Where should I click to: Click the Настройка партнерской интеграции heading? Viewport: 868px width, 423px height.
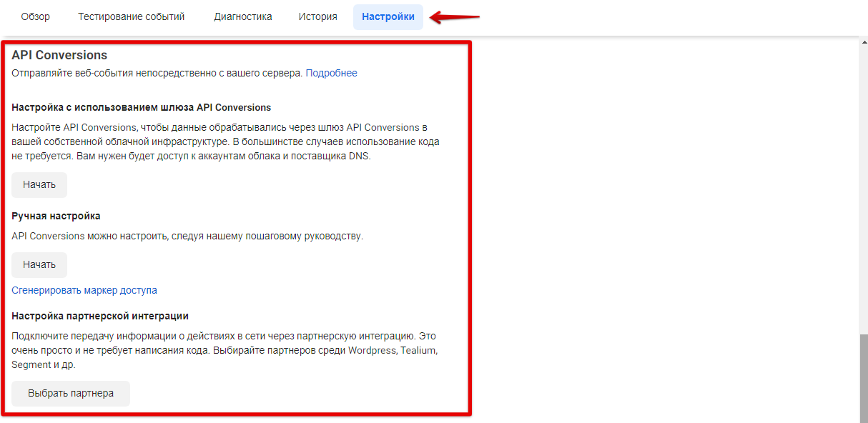(100, 316)
